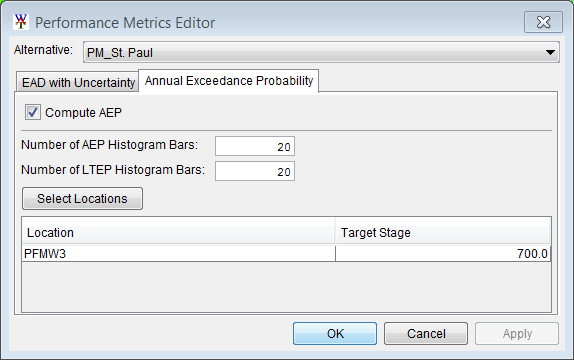
Task: Switch to the EAD with Uncertainty tab
Action: tap(78, 82)
